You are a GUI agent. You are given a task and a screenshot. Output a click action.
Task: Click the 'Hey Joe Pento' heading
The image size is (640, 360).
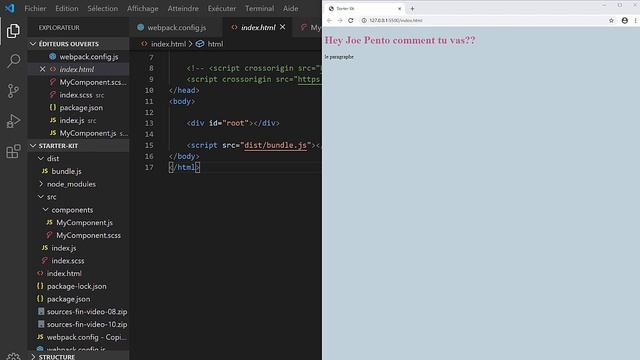[400, 40]
